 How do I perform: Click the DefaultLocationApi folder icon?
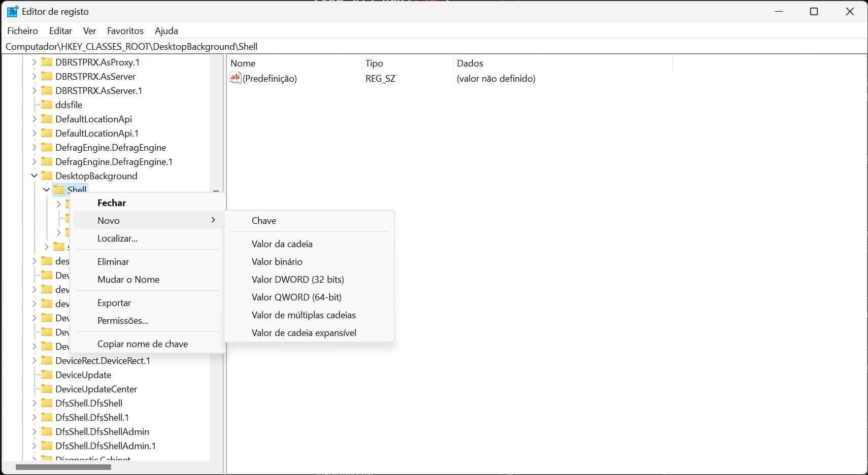pyautogui.click(x=47, y=119)
